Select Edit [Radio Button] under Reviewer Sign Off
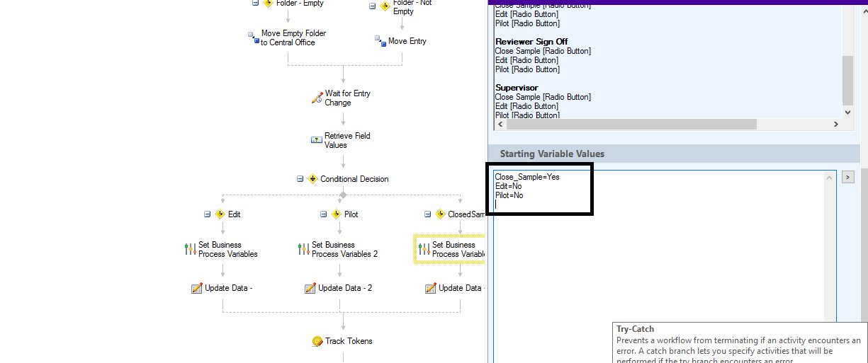The image size is (868, 363). 526,60
